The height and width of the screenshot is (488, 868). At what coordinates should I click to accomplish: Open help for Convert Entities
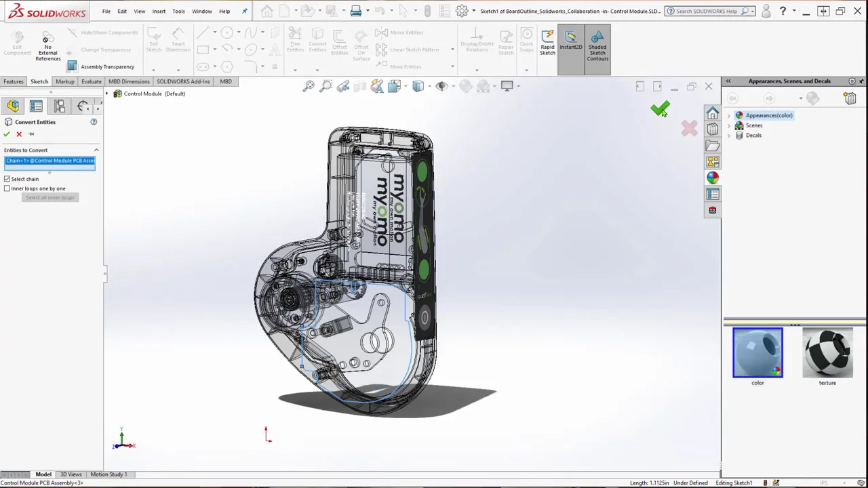pos(94,122)
